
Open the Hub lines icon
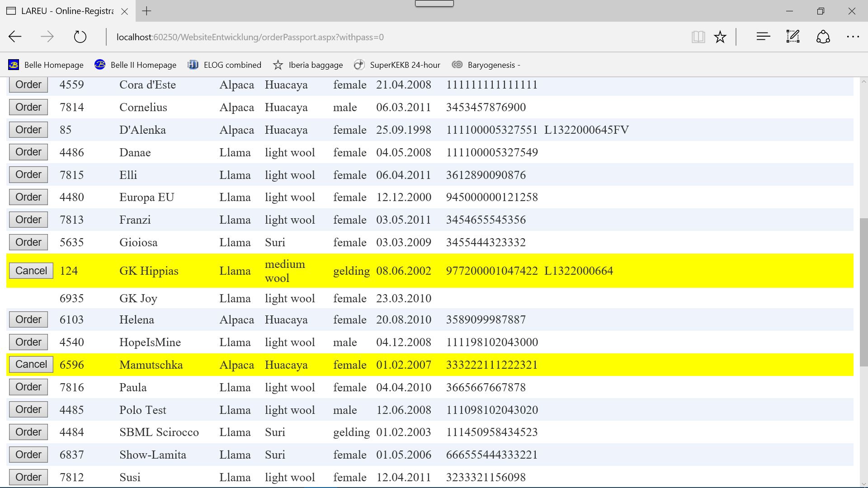763,37
